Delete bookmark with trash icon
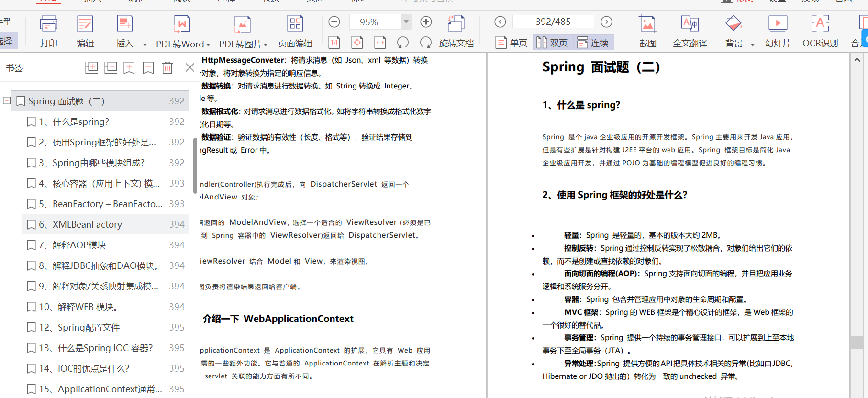The image size is (868, 398). pos(167,67)
